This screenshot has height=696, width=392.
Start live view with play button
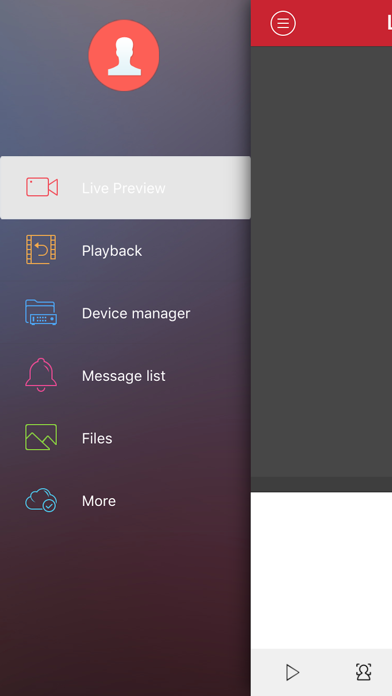pyautogui.click(x=292, y=672)
